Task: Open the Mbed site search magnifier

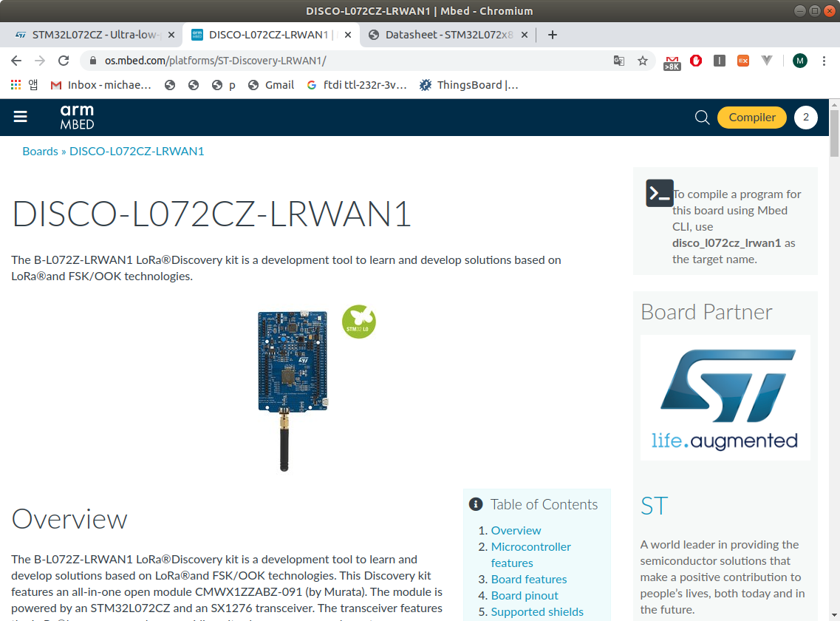Action: pos(702,117)
